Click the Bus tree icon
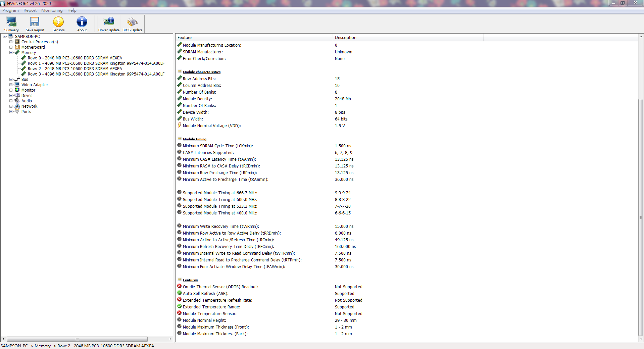Viewport: 644px width, 349px height. [17, 79]
